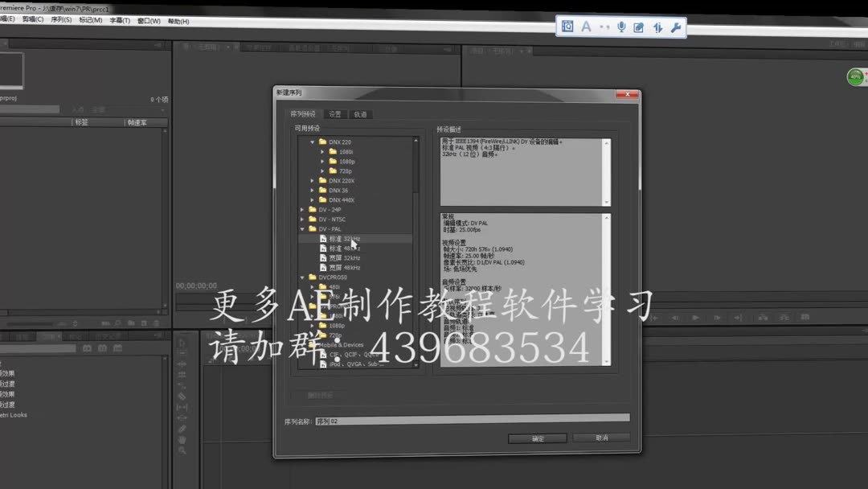Click the microphone icon on the language toolbar

(x=621, y=27)
